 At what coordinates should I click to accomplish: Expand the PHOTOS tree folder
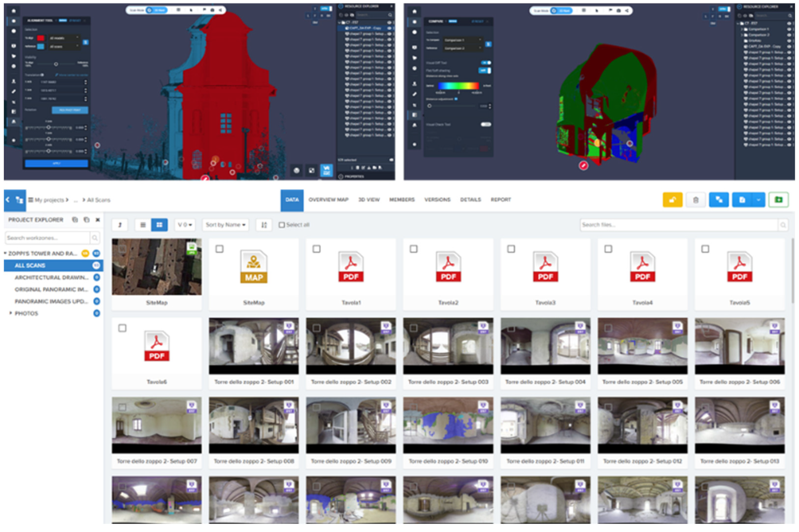11,313
